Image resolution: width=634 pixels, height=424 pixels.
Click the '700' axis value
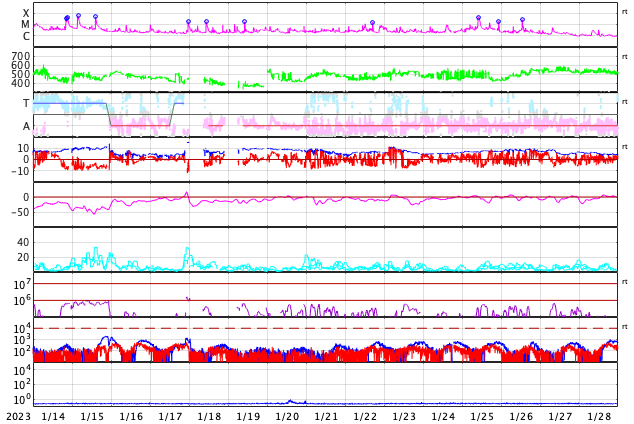click(21, 56)
